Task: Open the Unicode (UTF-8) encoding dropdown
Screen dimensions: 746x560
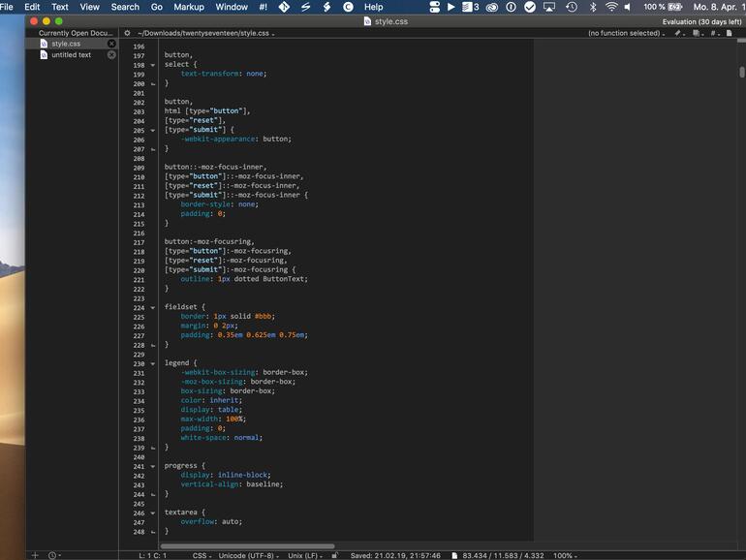Action: [246, 555]
